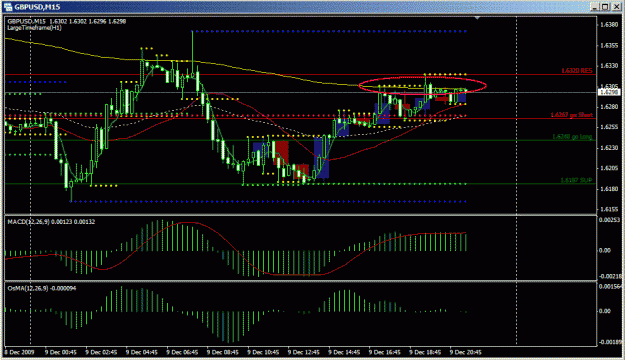Click the 1.6380 price axis label
The image size is (625, 360).
(609, 25)
